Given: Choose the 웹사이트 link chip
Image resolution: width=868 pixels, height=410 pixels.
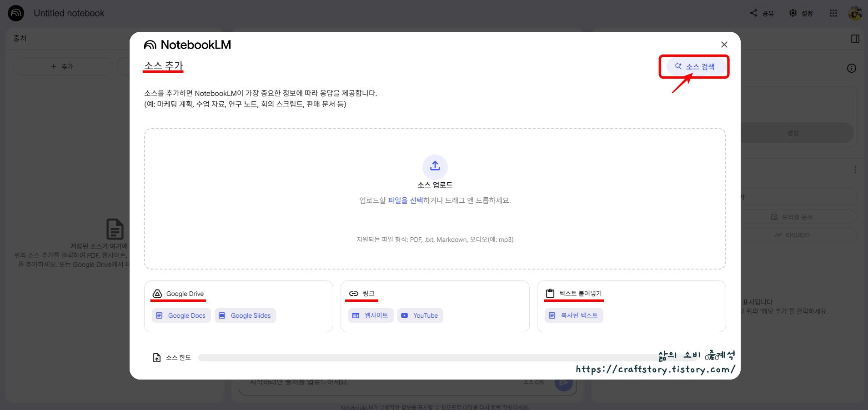Looking at the screenshot, I should pyautogui.click(x=371, y=315).
